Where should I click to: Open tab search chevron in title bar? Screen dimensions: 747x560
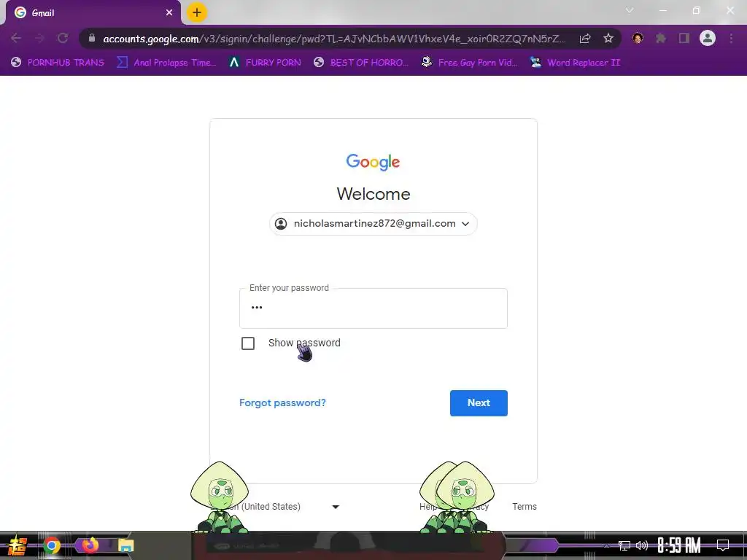630,10
